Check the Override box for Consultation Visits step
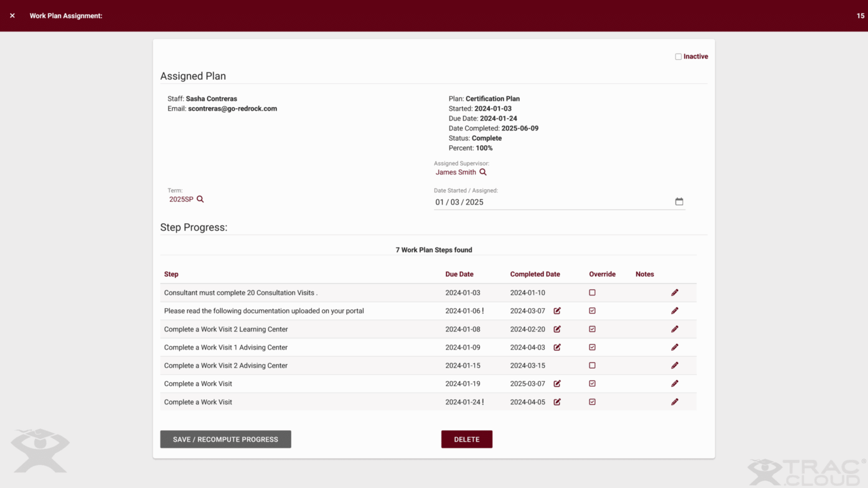The width and height of the screenshot is (868, 488). pos(592,293)
